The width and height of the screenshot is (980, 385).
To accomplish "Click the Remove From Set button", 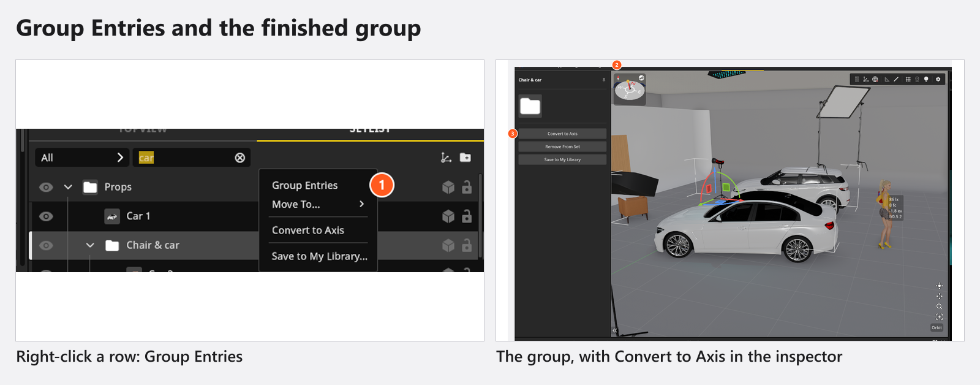I will tap(562, 147).
